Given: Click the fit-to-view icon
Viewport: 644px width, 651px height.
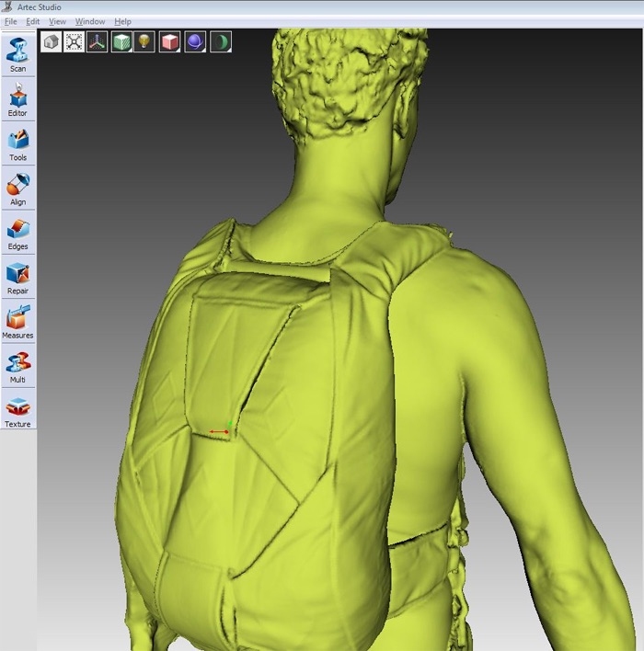Looking at the screenshot, I should 74,42.
